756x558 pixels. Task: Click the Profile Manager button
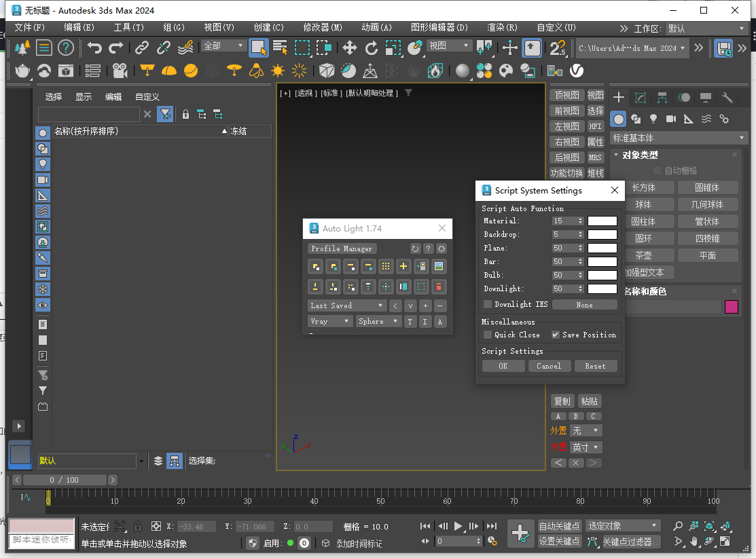click(x=342, y=248)
